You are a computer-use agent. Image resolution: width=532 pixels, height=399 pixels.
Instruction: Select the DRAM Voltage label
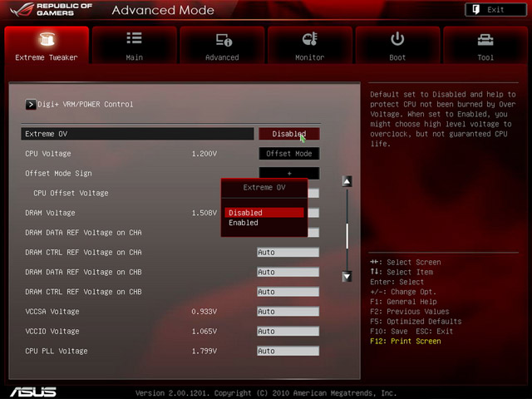(50, 213)
